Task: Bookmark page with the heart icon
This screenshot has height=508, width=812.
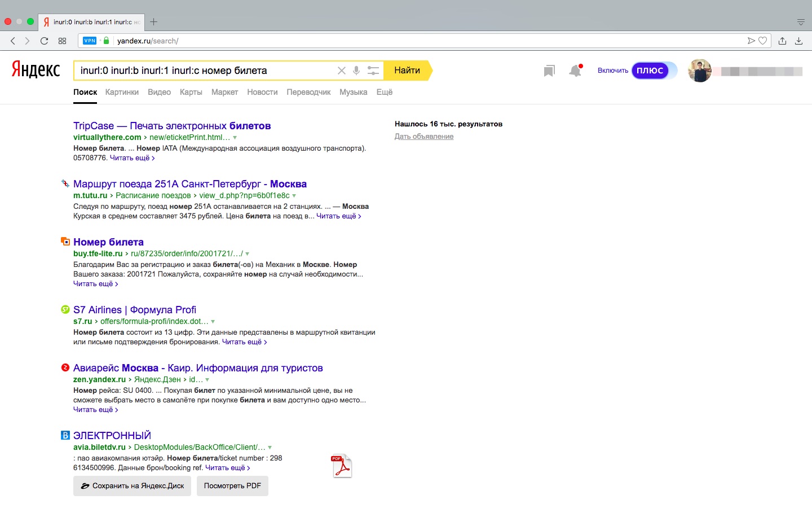Action: (x=763, y=41)
